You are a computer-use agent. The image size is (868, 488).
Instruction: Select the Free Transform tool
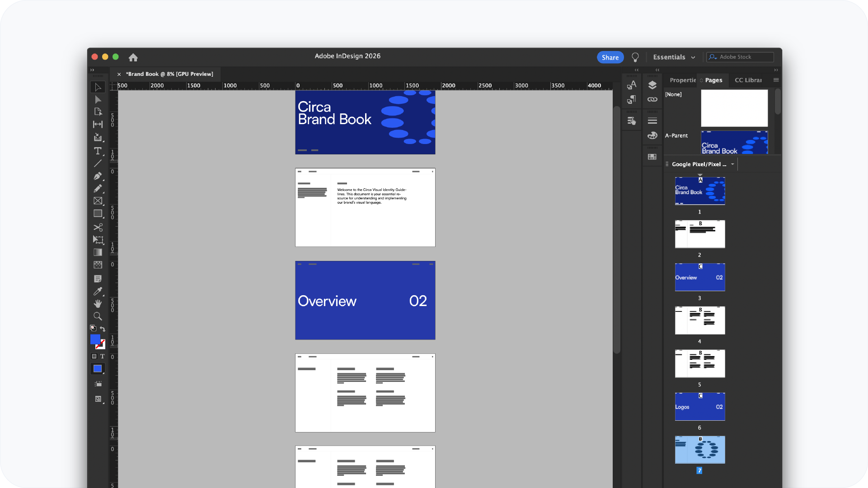(x=98, y=240)
